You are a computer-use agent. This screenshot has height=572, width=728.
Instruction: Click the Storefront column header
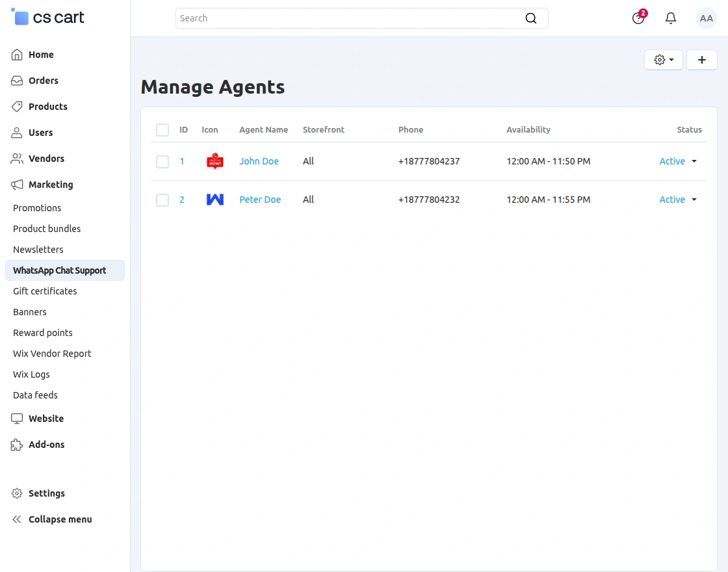pyautogui.click(x=324, y=129)
